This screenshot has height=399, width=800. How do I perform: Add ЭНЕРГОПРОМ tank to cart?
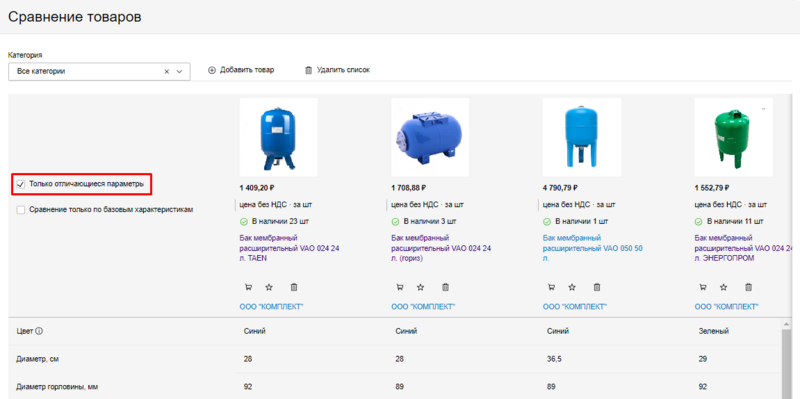pyautogui.click(x=703, y=287)
